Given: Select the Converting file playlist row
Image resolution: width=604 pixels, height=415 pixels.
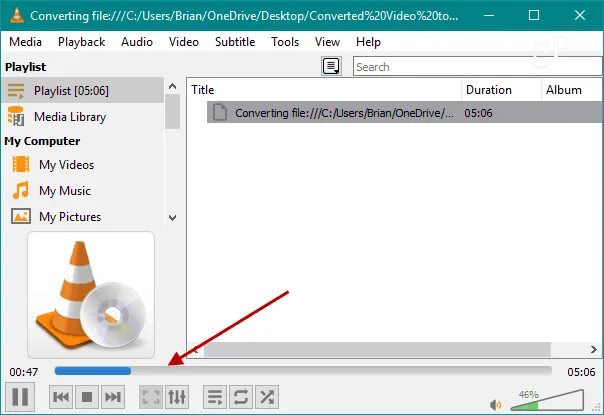Looking at the screenshot, I should click(x=404, y=113).
